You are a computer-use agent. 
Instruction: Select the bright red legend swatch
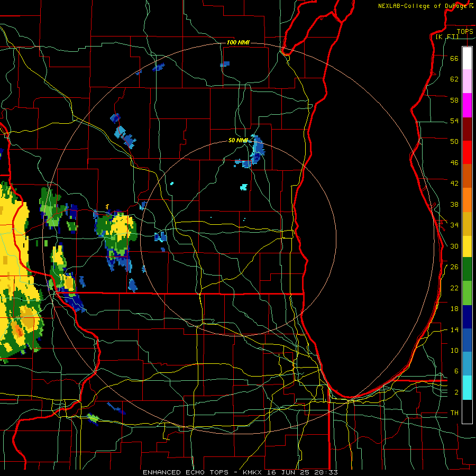tap(467, 152)
